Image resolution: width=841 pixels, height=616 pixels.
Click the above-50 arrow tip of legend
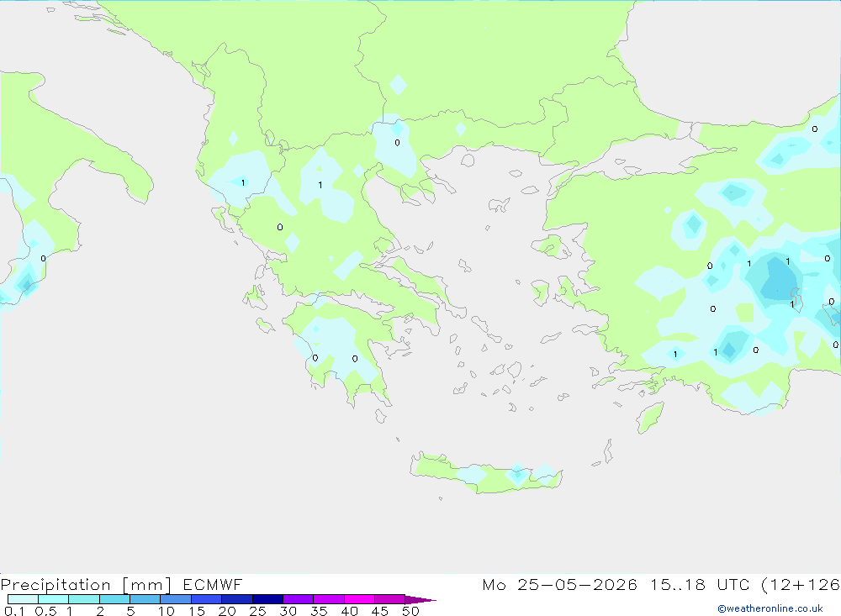point(420,599)
